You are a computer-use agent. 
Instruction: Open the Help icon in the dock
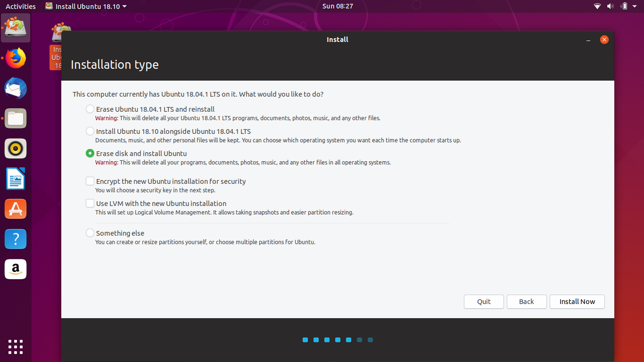(16, 239)
